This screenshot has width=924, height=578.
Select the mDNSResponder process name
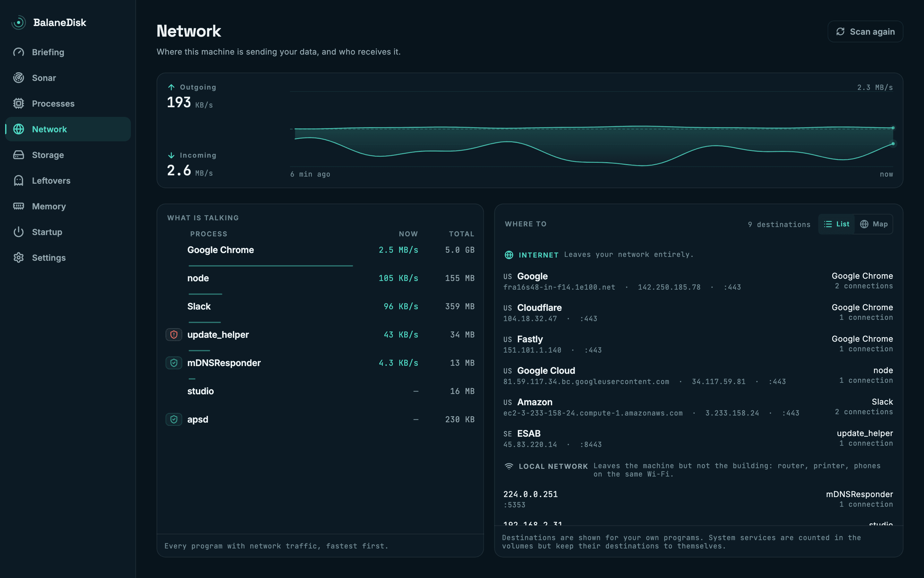(x=224, y=363)
